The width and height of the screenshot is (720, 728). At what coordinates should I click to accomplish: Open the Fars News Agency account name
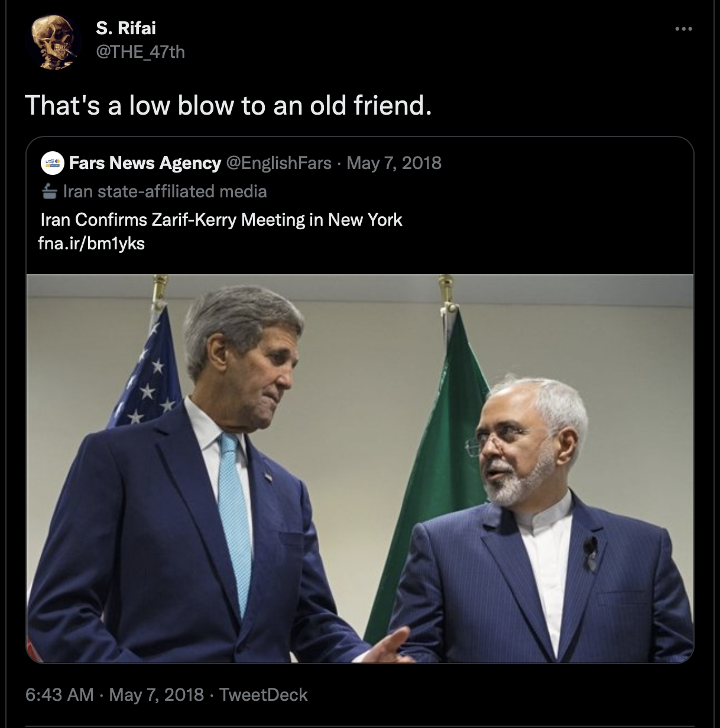click(x=145, y=163)
